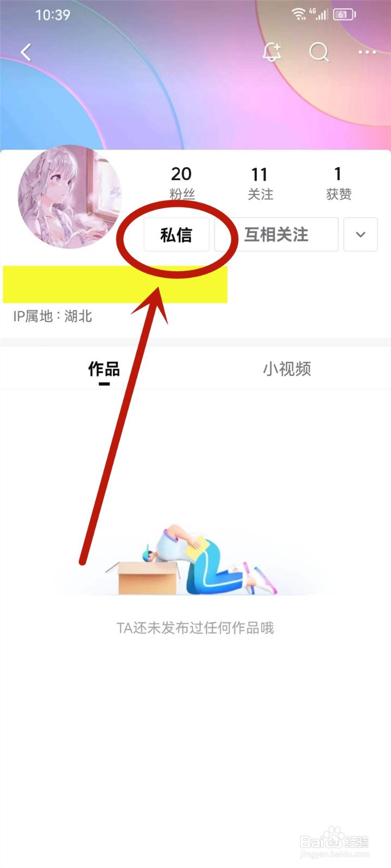View the 11 关注 following list
391x868 pixels.
[260, 183]
